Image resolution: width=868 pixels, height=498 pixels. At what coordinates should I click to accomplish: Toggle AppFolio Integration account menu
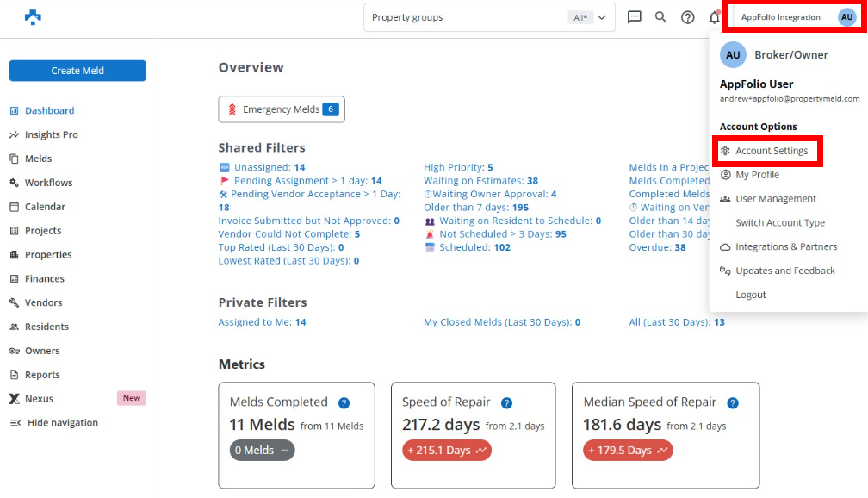796,17
